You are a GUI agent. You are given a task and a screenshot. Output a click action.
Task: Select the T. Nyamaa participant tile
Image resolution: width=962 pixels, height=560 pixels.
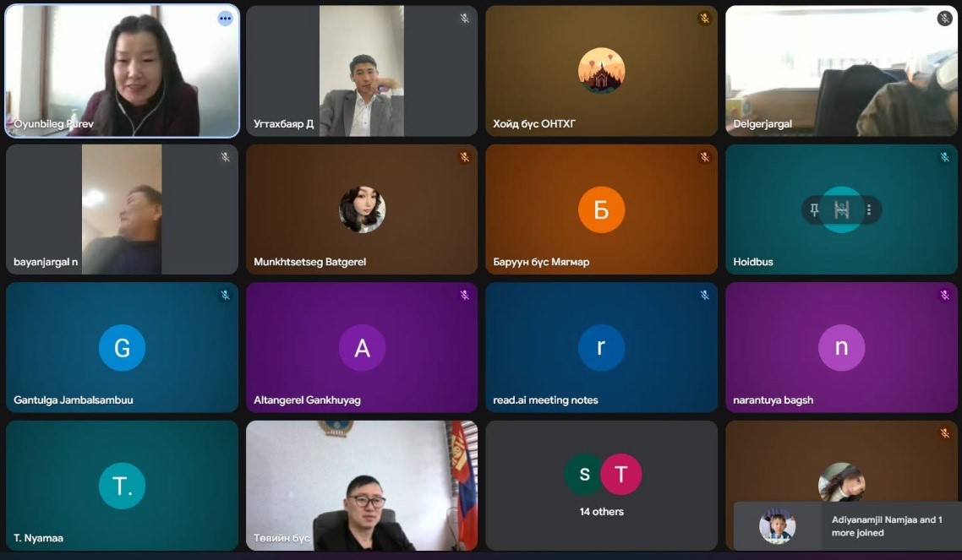coord(122,486)
